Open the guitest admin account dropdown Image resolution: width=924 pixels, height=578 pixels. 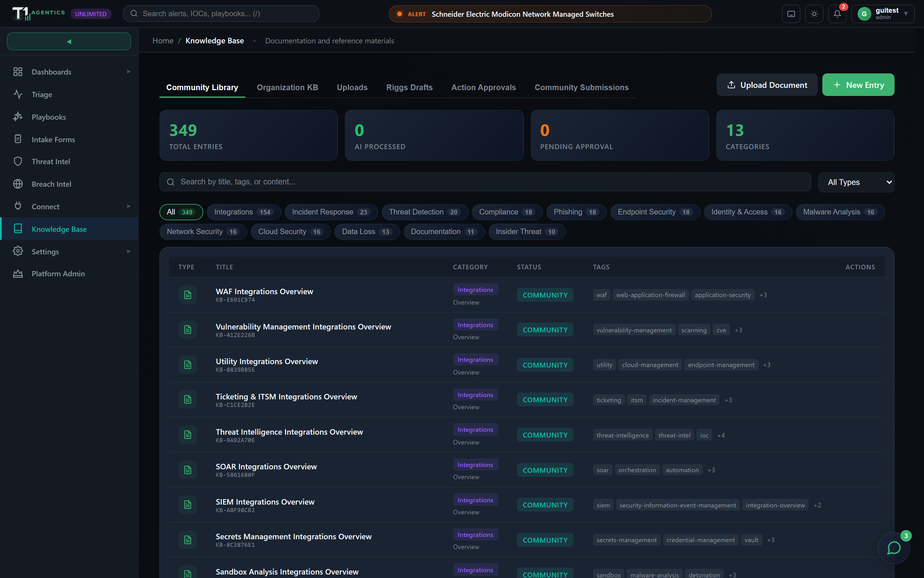pyautogui.click(x=882, y=14)
